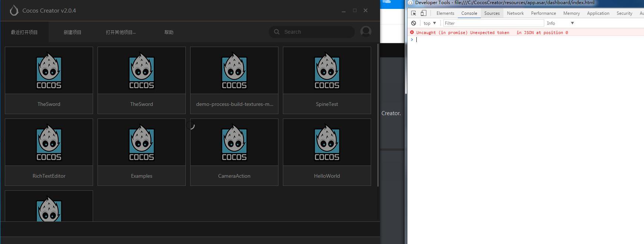Switch to the Sources tab in DevTools
644x244 pixels.
pyautogui.click(x=492, y=13)
